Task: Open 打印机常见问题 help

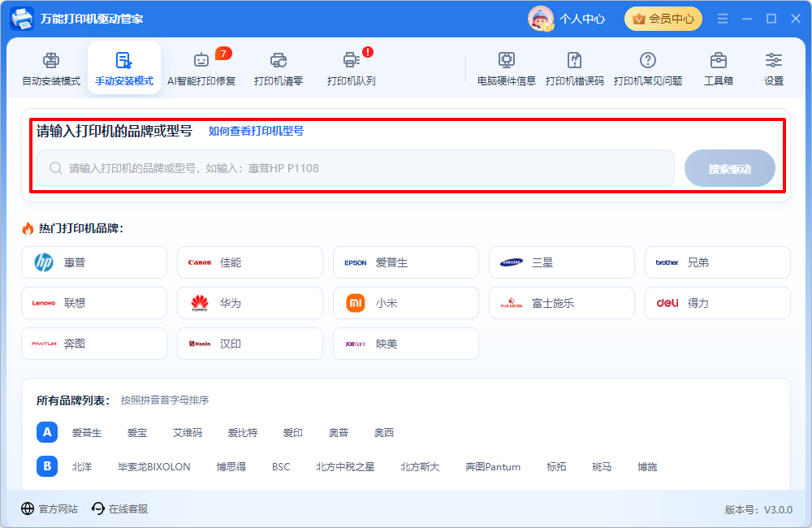Action: 648,68
